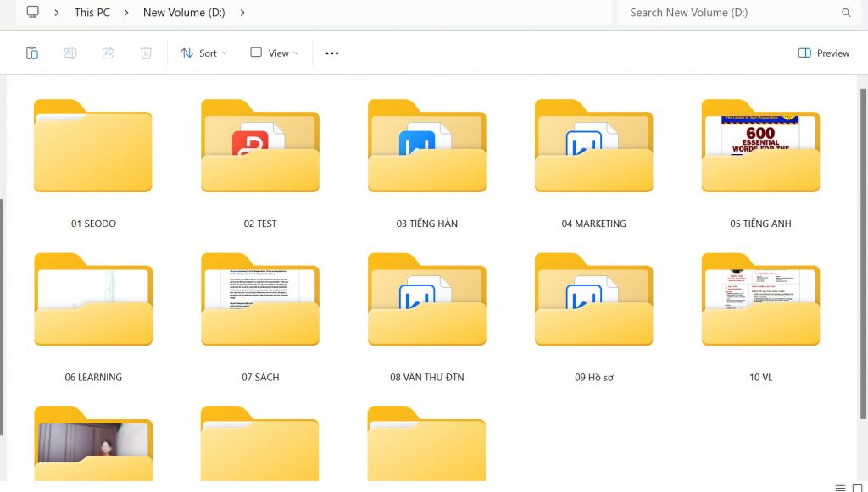Switch to large thumbnails view in status bar

click(856, 486)
